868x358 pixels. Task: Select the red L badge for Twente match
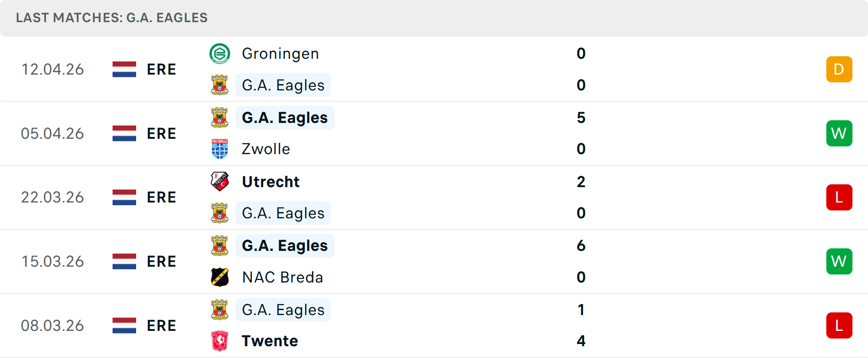839,325
